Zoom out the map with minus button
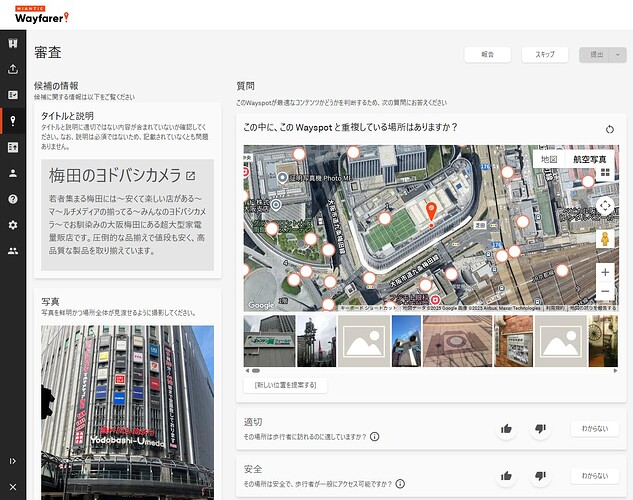This screenshot has height=500, width=633. [x=605, y=291]
